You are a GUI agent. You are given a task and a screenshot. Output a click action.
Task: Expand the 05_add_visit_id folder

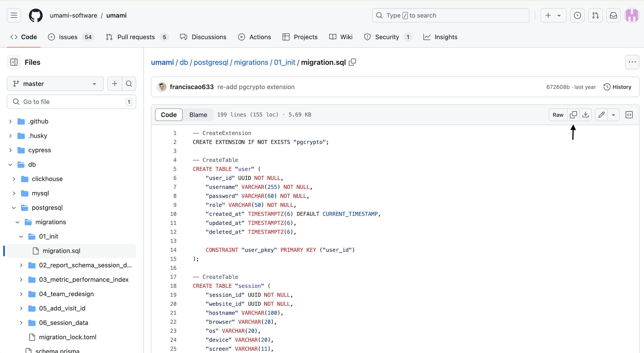point(21,308)
